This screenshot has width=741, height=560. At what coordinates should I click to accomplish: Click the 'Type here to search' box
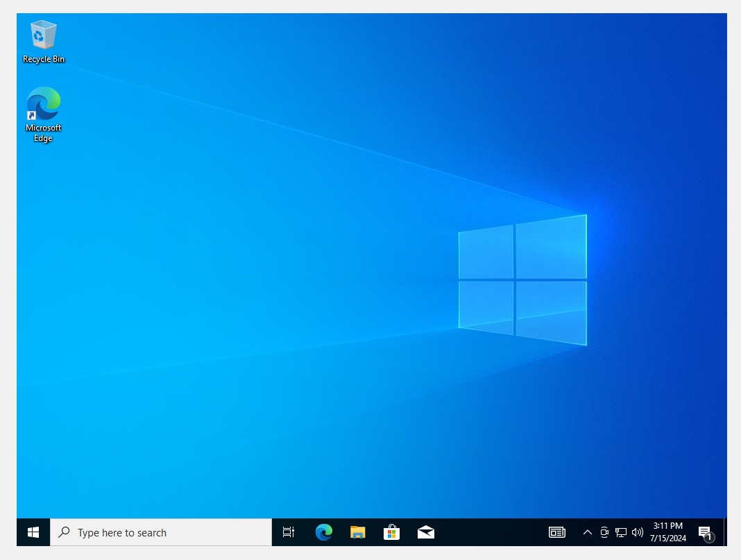161,533
